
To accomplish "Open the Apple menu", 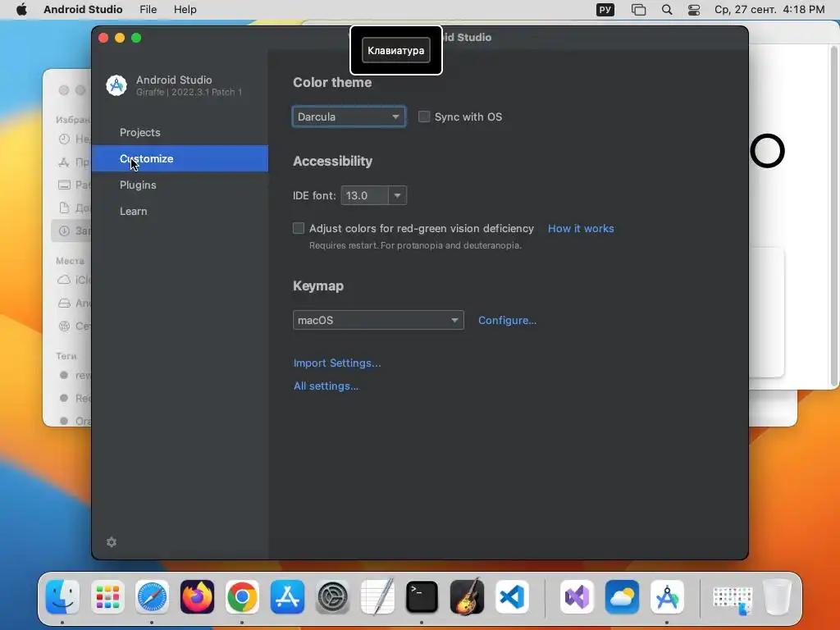I will 21,10.
